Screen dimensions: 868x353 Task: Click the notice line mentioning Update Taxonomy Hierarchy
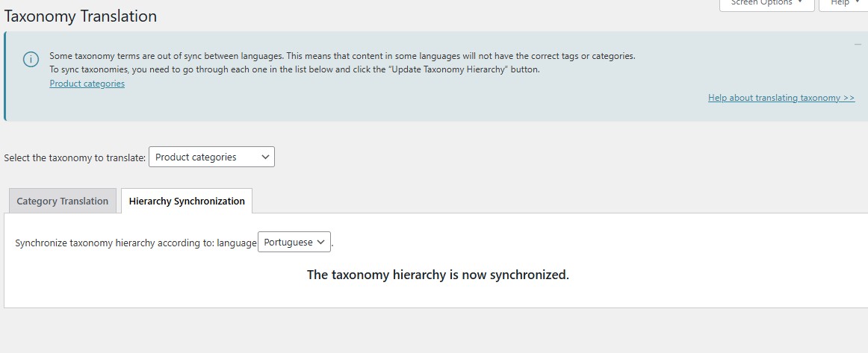pyautogui.click(x=294, y=69)
